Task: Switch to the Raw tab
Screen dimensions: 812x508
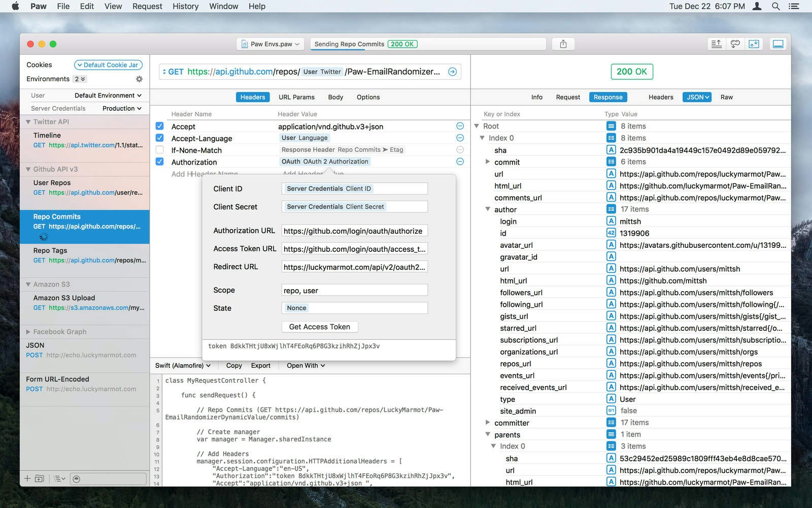Action: 727,97
